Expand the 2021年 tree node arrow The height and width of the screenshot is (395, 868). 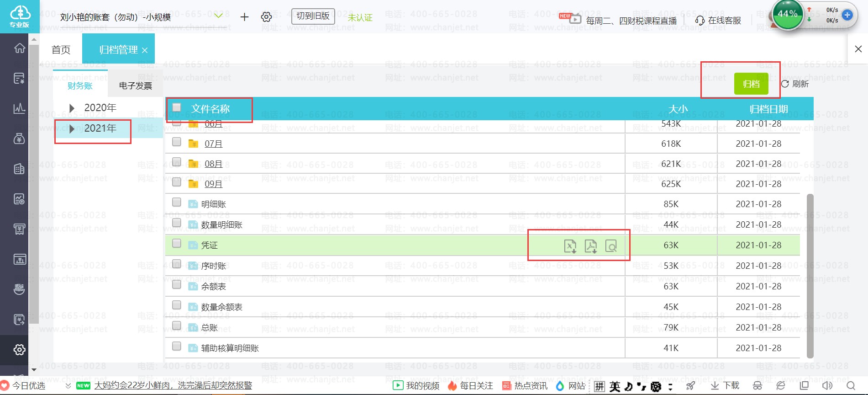[72, 129]
